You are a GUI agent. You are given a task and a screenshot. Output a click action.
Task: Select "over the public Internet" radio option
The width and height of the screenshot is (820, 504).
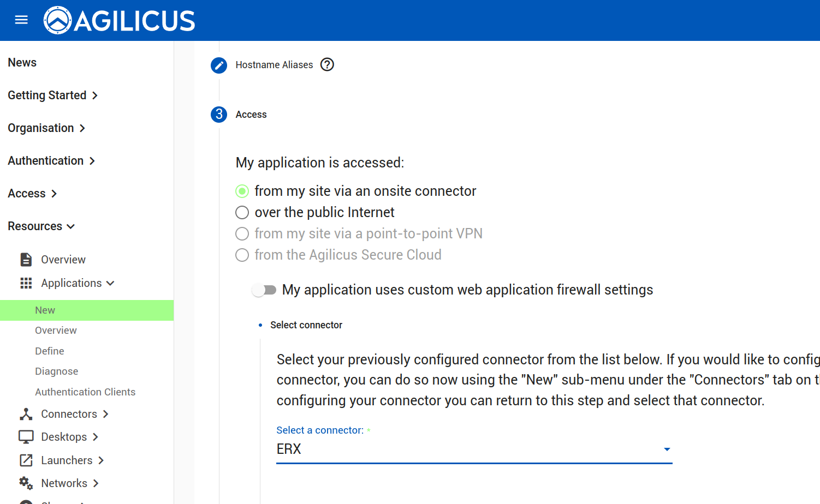click(x=242, y=212)
